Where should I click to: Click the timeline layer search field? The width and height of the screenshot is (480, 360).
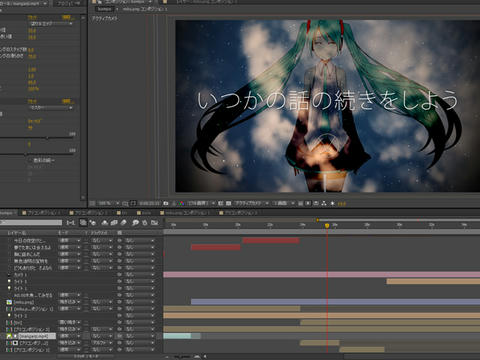pos(31,222)
